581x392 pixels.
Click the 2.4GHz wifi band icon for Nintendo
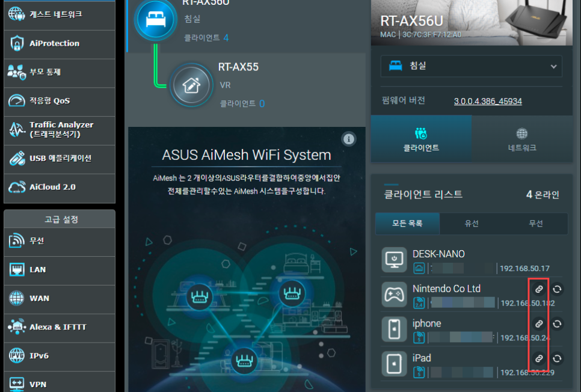419,303
